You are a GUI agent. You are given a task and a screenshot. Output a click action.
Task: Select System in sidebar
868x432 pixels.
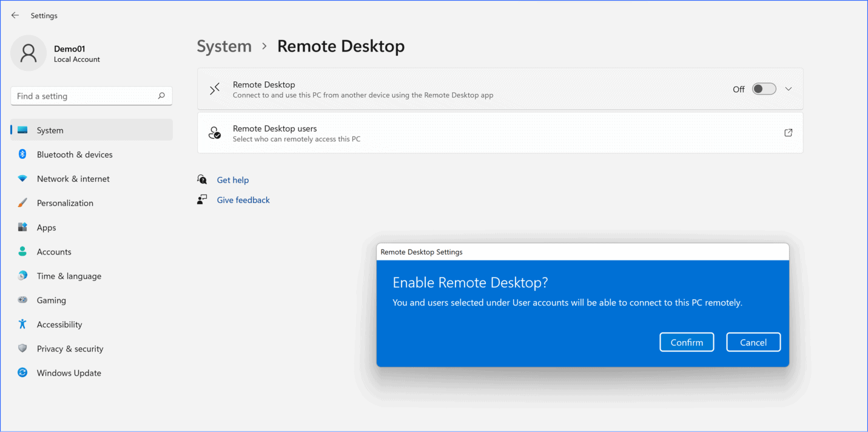tap(92, 130)
